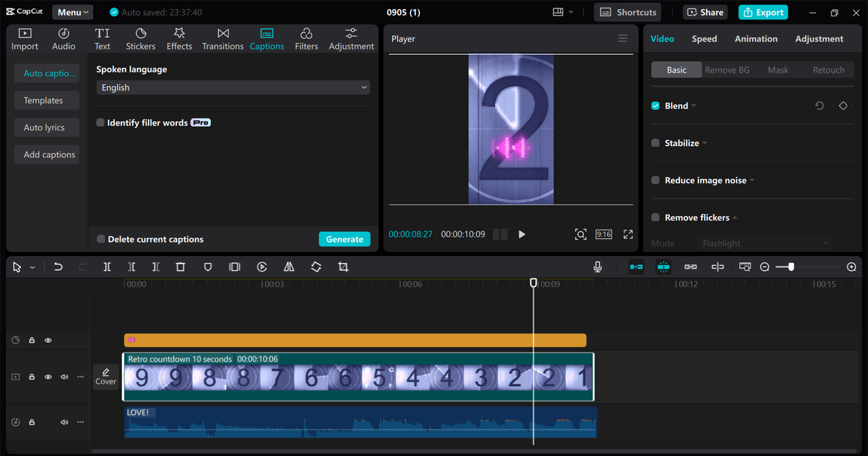Switch to the Animation tab

point(756,39)
